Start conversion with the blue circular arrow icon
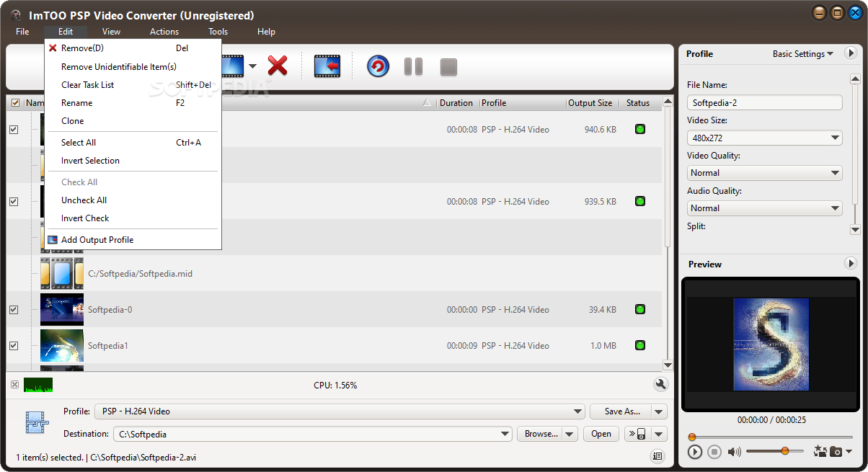The width and height of the screenshot is (868, 472). tap(378, 66)
